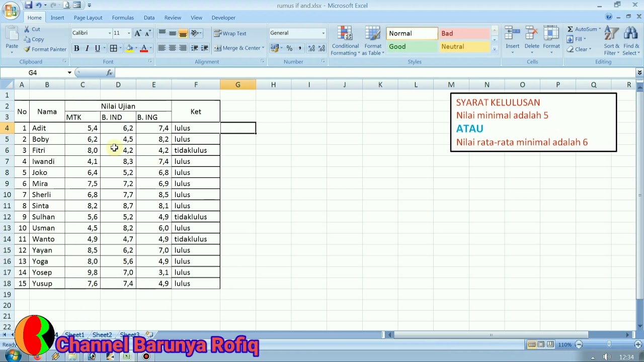
Task: Click the Office Button
Action: coord(11,11)
